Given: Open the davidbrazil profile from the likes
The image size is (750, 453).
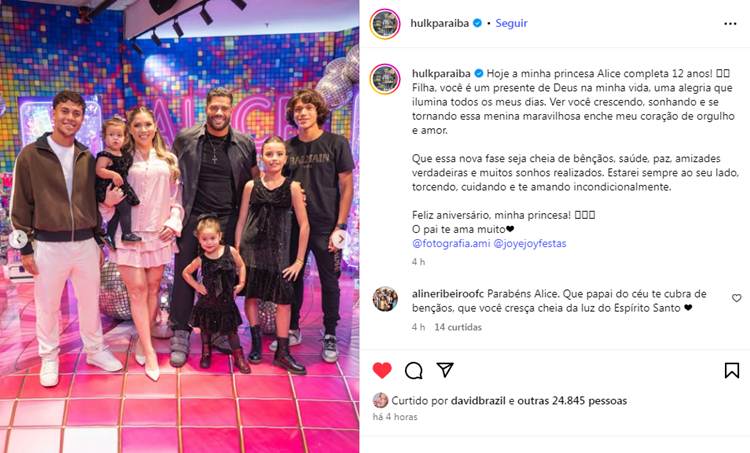Looking at the screenshot, I should (478, 401).
